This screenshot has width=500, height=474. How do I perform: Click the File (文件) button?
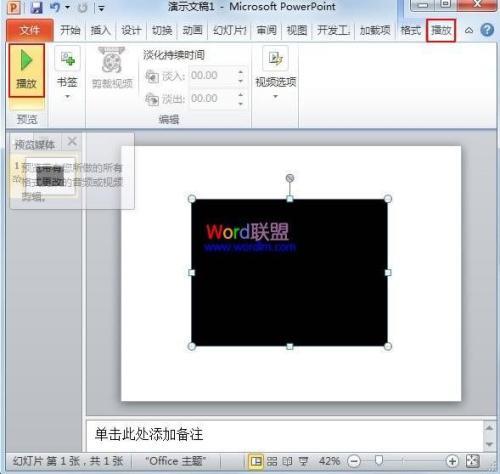coord(30,30)
